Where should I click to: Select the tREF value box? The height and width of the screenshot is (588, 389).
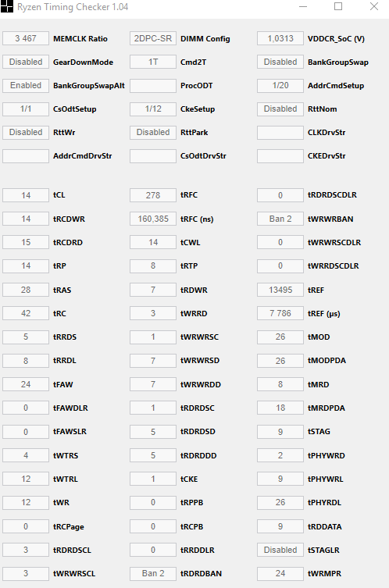click(x=280, y=290)
